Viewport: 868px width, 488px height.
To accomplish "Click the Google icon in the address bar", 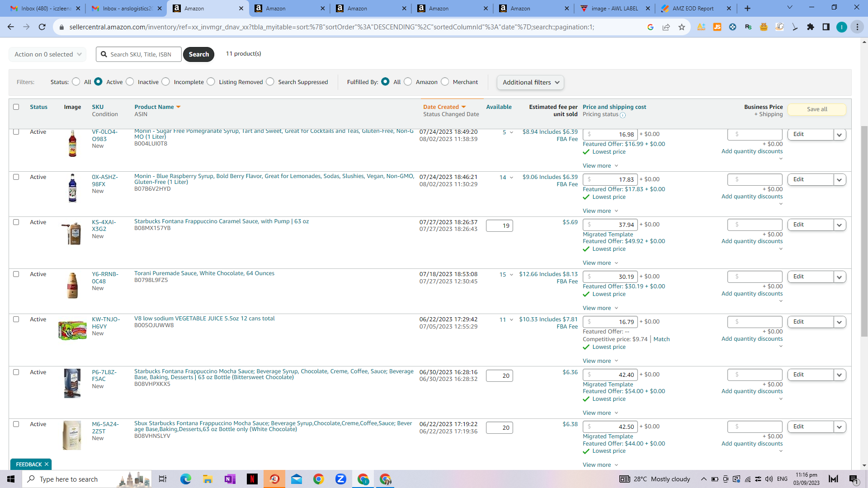I will click(651, 27).
